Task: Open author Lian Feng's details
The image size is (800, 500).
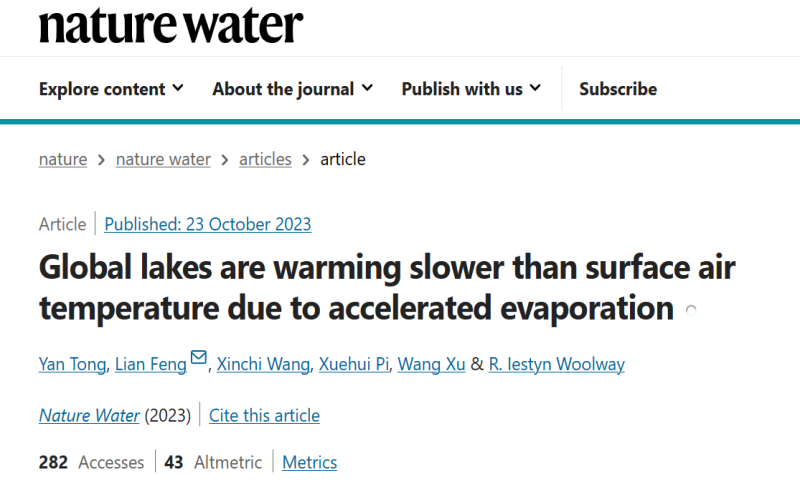Action: [151, 364]
